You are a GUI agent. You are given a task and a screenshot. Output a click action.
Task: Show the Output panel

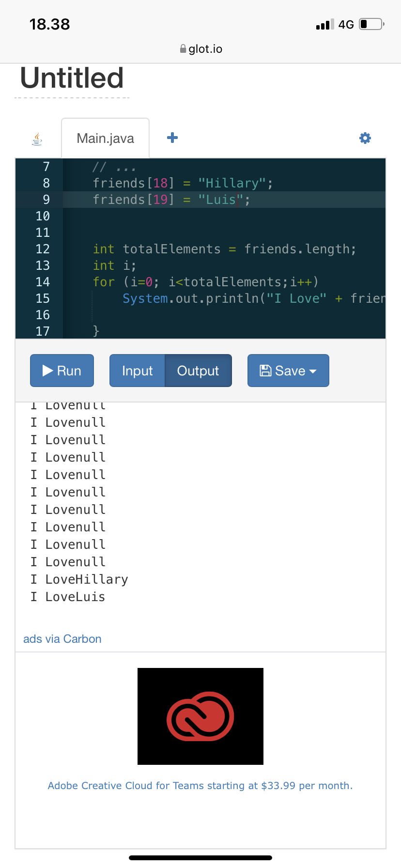(198, 371)
